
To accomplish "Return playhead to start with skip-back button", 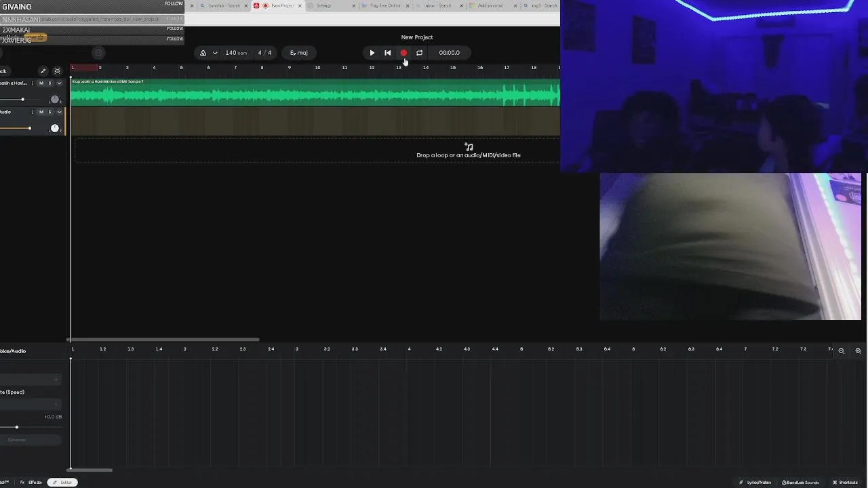I will pyautogui.click(x=387, y=53).
